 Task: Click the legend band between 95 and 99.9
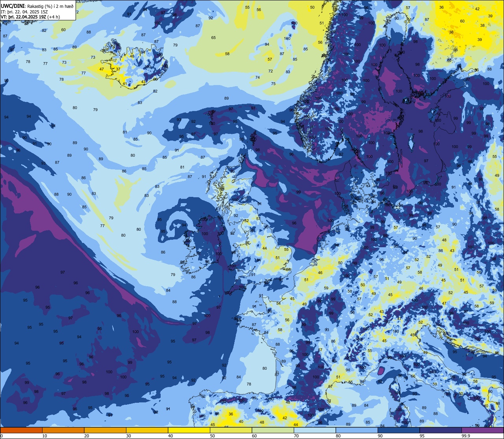(441, 430)
